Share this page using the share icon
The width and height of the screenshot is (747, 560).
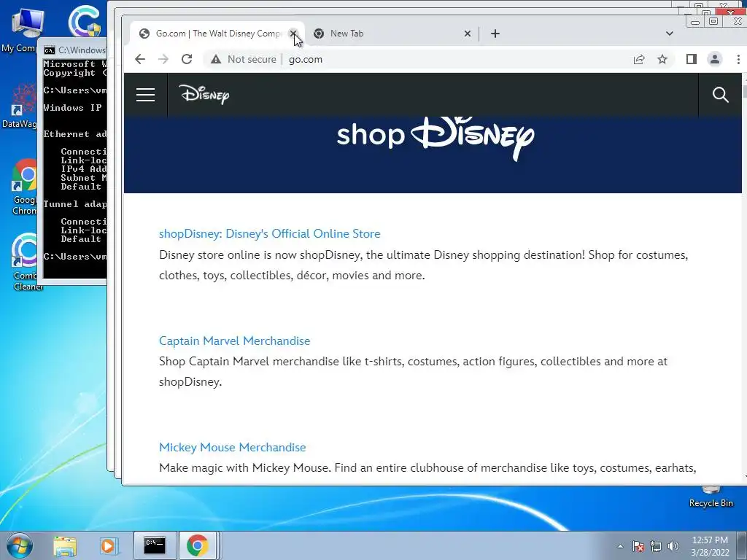click(x=639, y=59)
